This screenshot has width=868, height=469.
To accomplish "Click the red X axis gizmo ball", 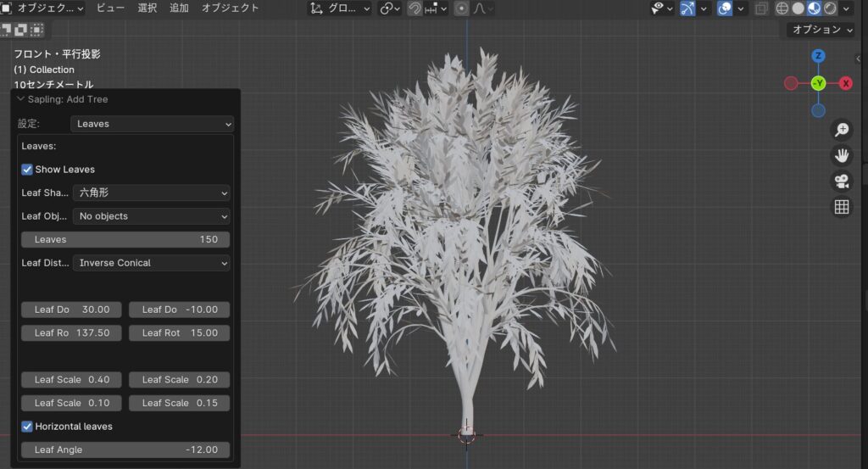I will pos(845,83).
